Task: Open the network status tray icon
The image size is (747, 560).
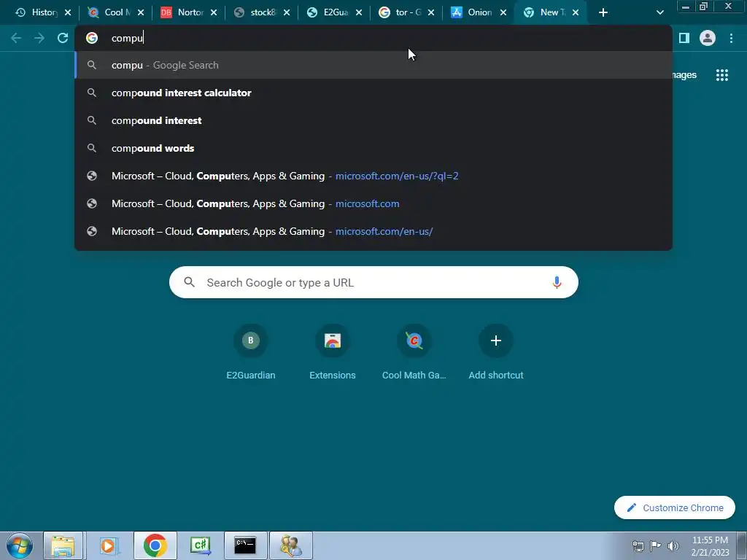Action: (x=638, y=546)
